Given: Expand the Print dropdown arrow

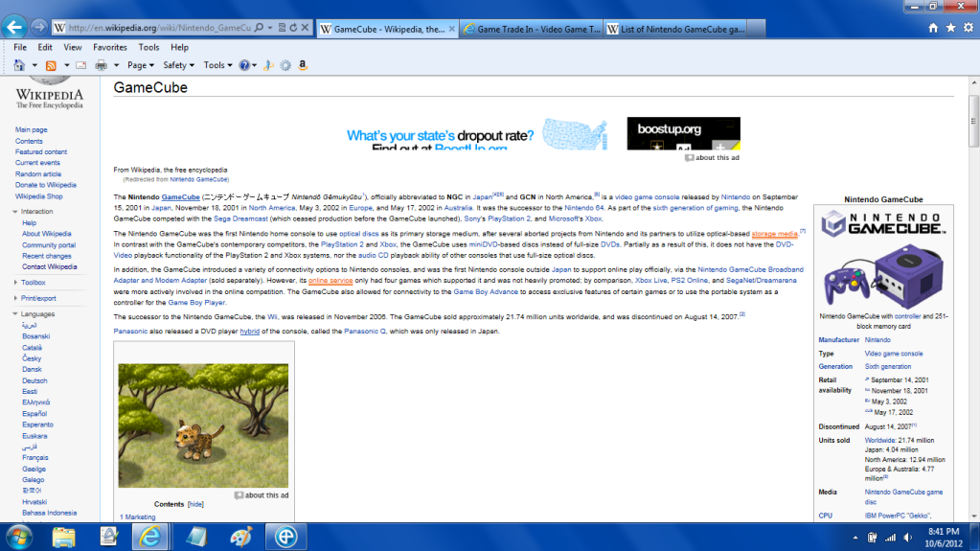Looking at the screenshot, I should [x=116, y=65].
